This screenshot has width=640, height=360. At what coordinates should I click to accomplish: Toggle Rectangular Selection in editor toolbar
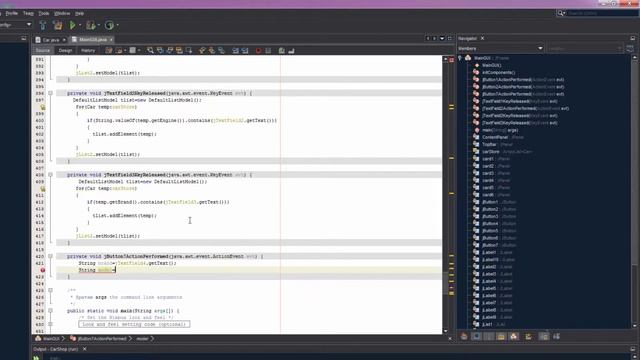coord(189,50)
